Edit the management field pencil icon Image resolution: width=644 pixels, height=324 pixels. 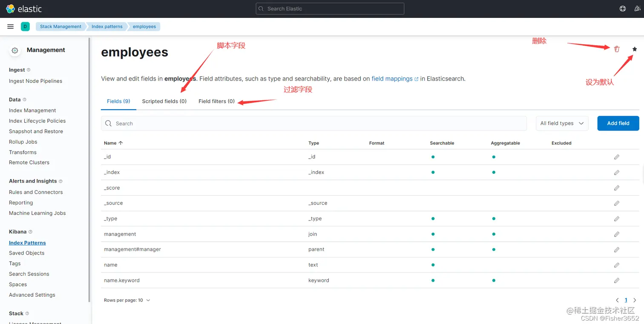click(617, 234)
